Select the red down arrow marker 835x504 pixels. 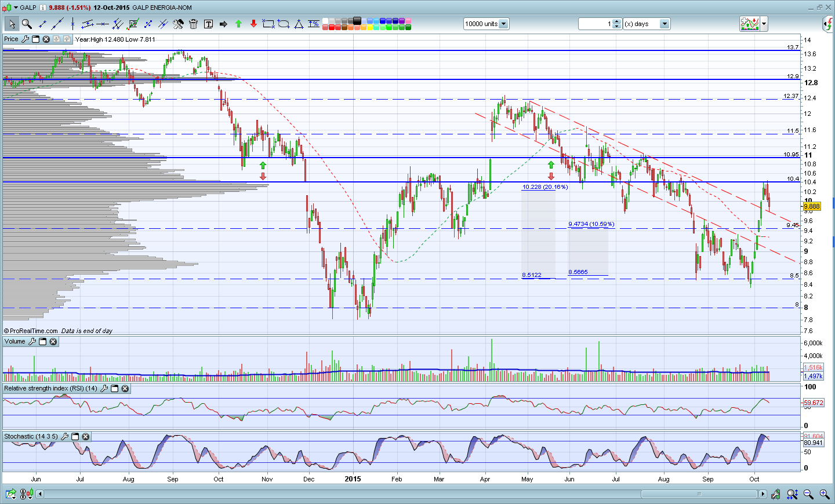253,24
